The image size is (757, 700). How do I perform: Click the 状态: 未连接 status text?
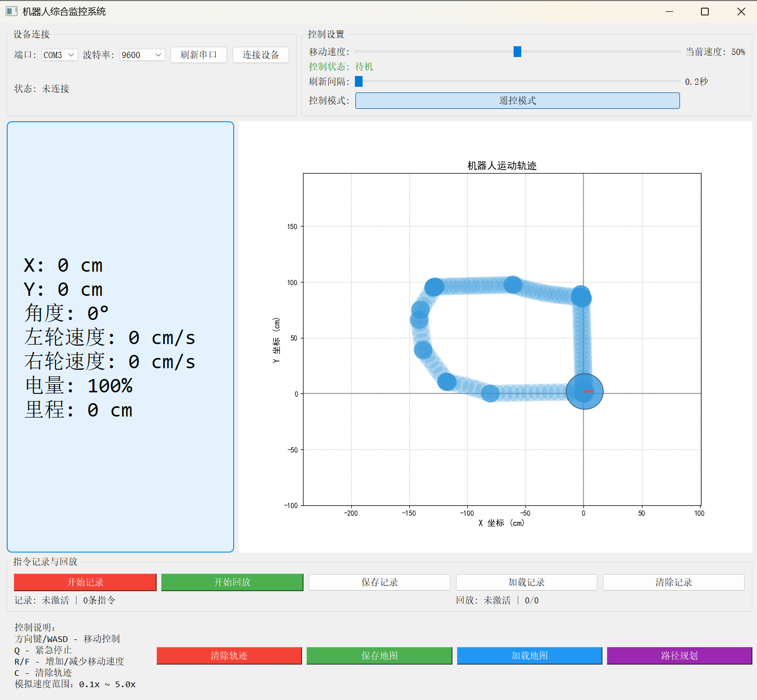pyautogui.click(x=42, y=89)
